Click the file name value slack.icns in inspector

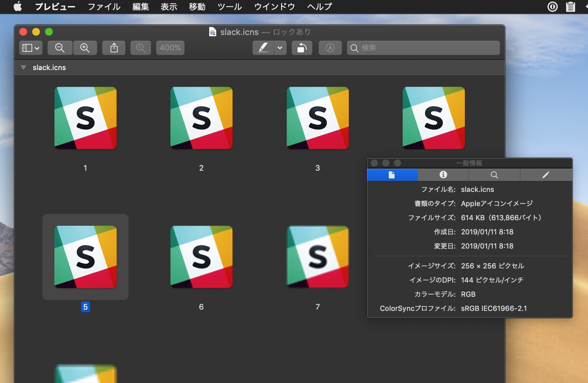[477, 190]
